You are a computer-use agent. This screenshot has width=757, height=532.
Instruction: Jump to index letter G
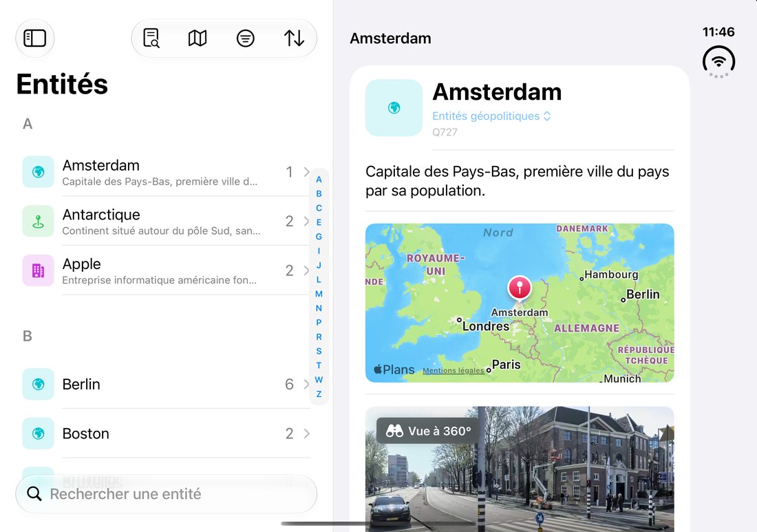point(319,237)
